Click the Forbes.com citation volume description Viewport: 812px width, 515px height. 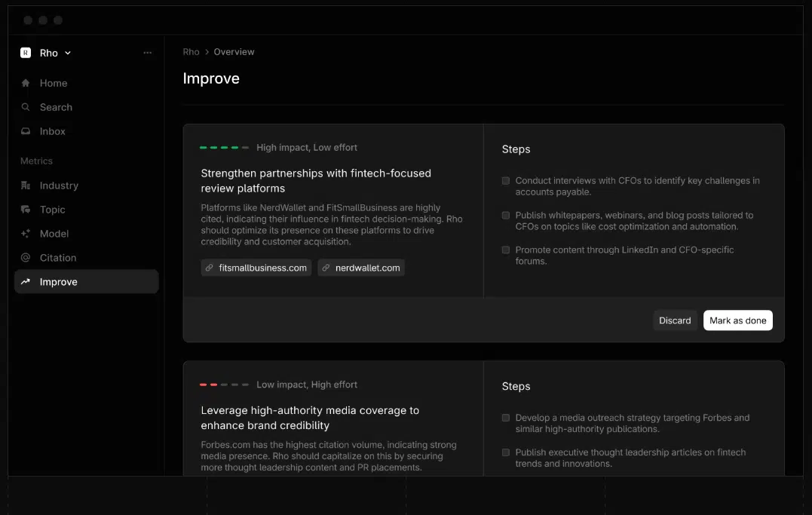329,456
